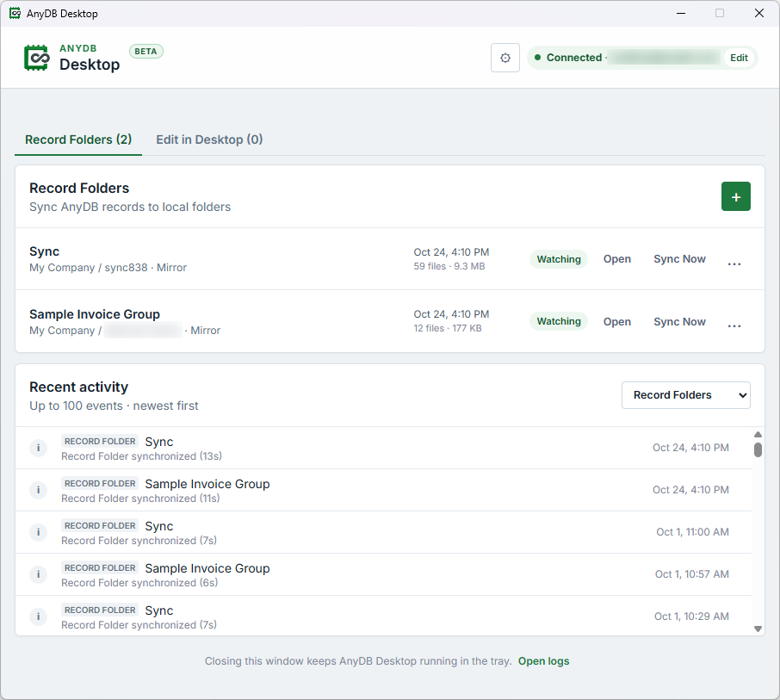Select the Sample Invoice Group folder name

pyautogui.click(x=95, y=314)
